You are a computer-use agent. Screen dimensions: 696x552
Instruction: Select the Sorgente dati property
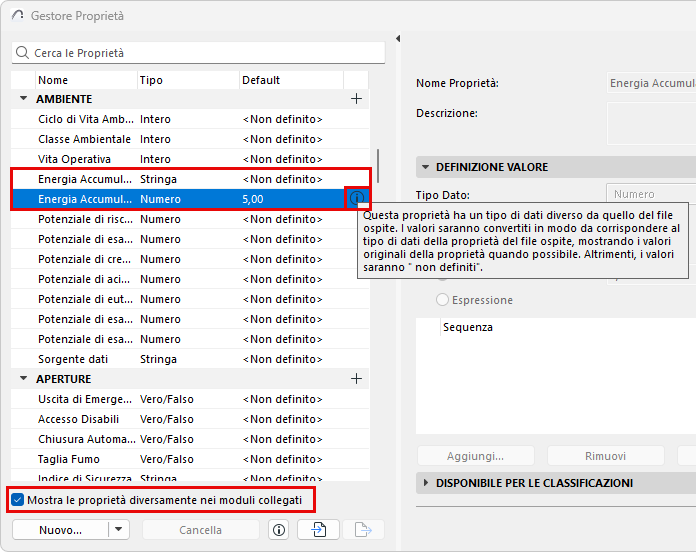point(190,359)
